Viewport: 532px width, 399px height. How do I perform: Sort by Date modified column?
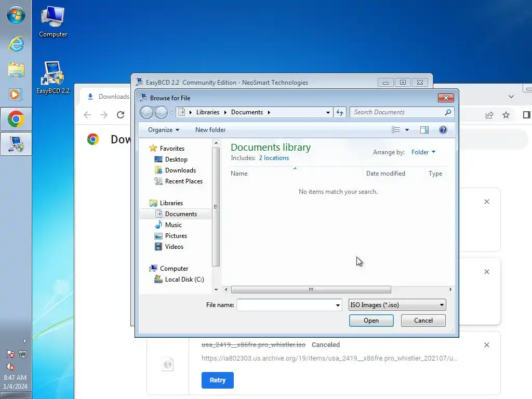[385, 174]
